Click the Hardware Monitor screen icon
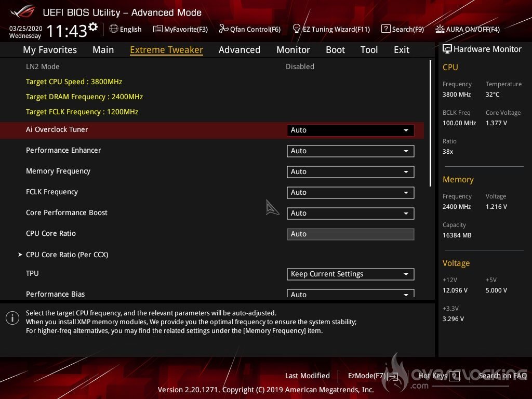Viewport: 532px width, 399px height. [x=447, y=49]
